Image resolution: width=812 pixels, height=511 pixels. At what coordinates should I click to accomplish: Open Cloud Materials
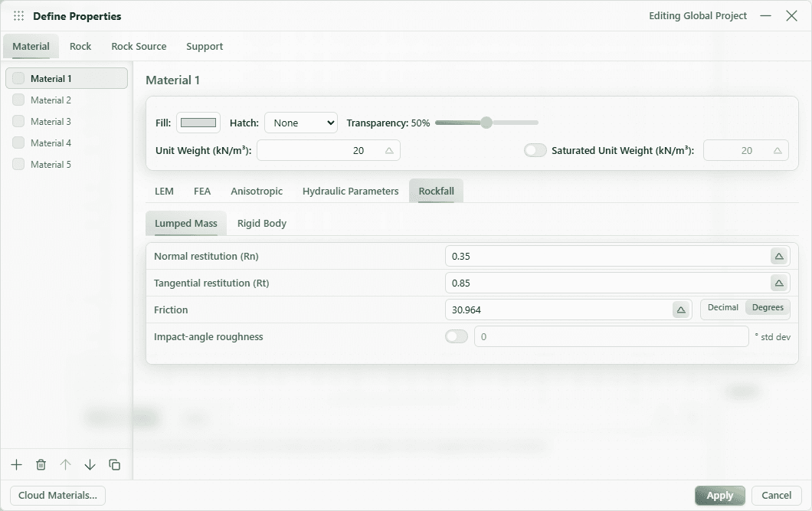(x=57, y=496)
